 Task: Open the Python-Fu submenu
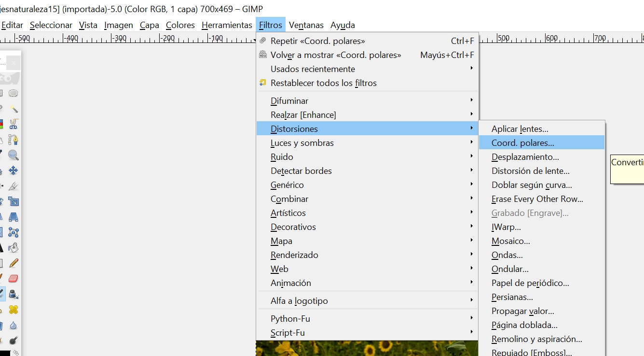(x=367, y=318)
